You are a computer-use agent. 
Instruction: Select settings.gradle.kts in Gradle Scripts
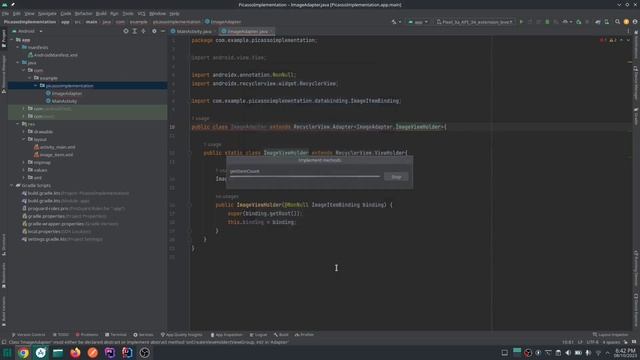point(62,239)
